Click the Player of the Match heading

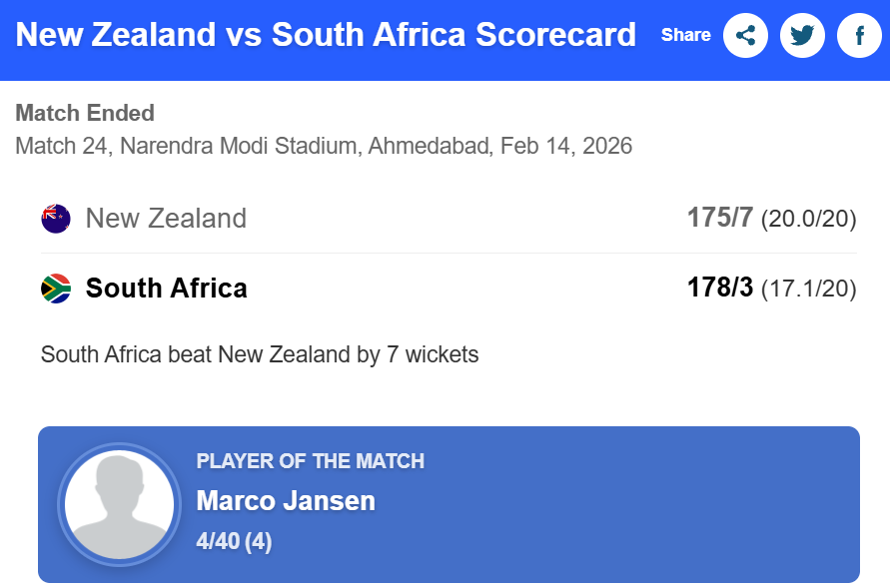tap(311, 461)
